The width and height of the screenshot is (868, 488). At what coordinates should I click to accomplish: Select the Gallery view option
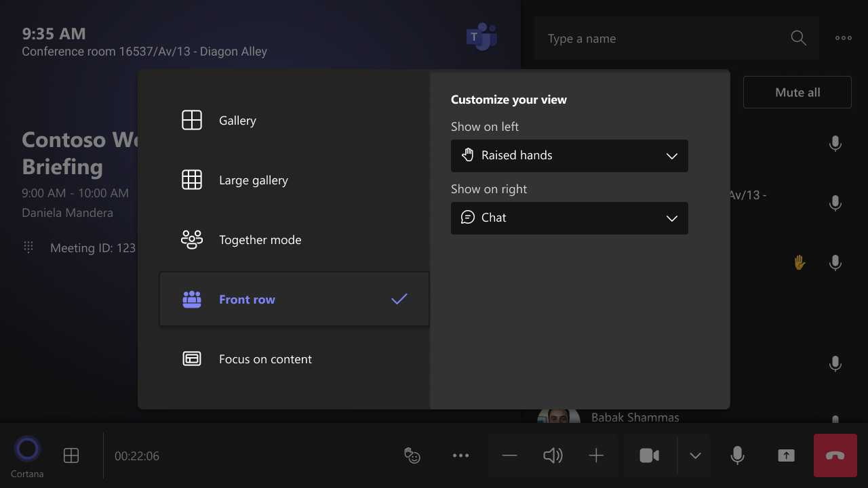(237, 120)
